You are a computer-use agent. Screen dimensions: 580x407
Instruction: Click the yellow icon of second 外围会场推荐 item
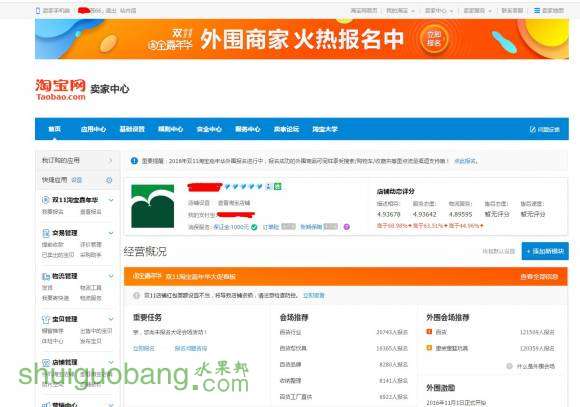(429, 348)
